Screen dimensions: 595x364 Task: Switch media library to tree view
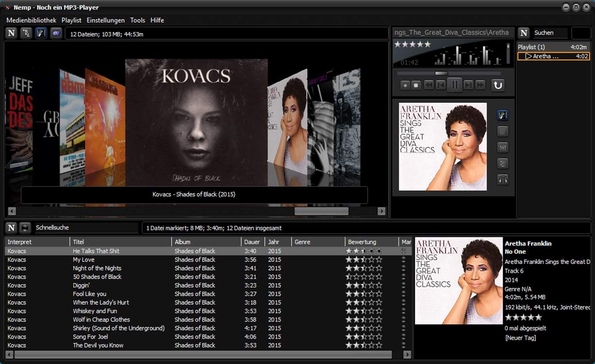click(x=26, y=33)
